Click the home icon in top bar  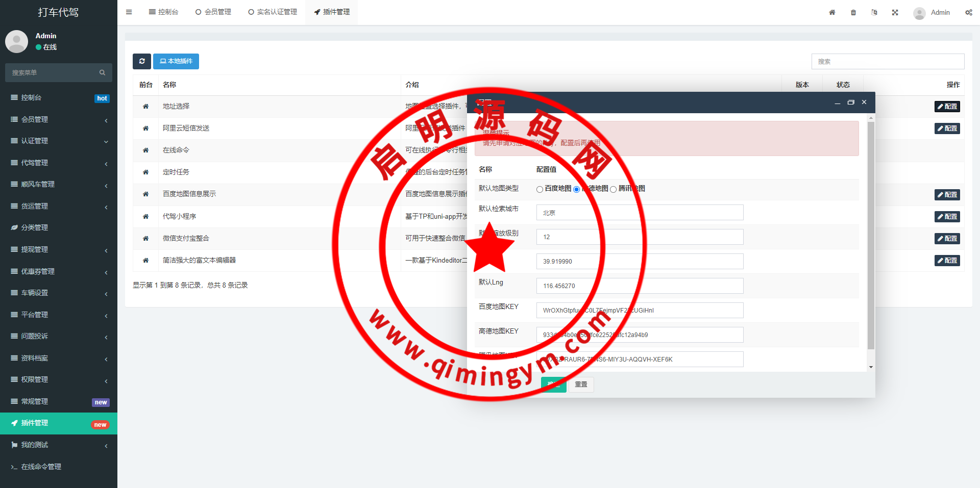click(832, 12)
